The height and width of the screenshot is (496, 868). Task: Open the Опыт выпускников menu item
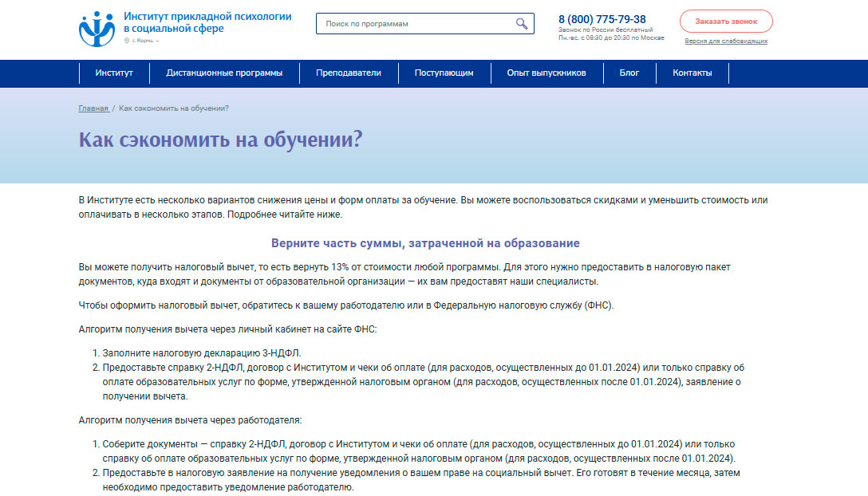(x=546, y=73)
